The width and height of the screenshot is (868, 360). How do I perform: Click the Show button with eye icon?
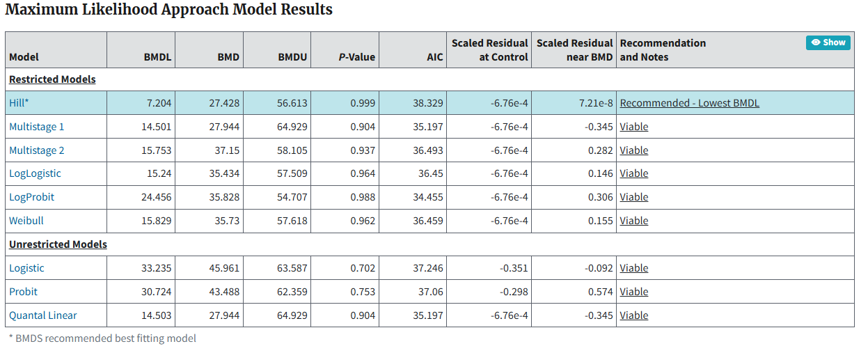click(828, 42)
